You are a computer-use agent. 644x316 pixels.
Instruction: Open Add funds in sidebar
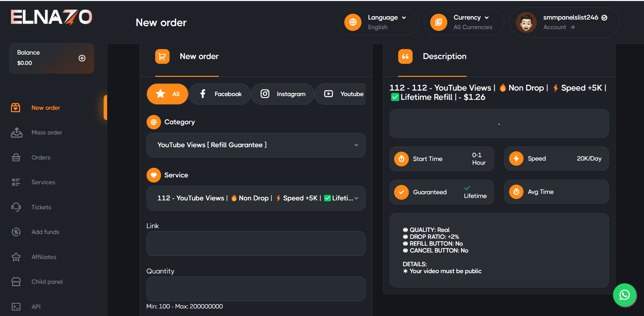[45, 232]
